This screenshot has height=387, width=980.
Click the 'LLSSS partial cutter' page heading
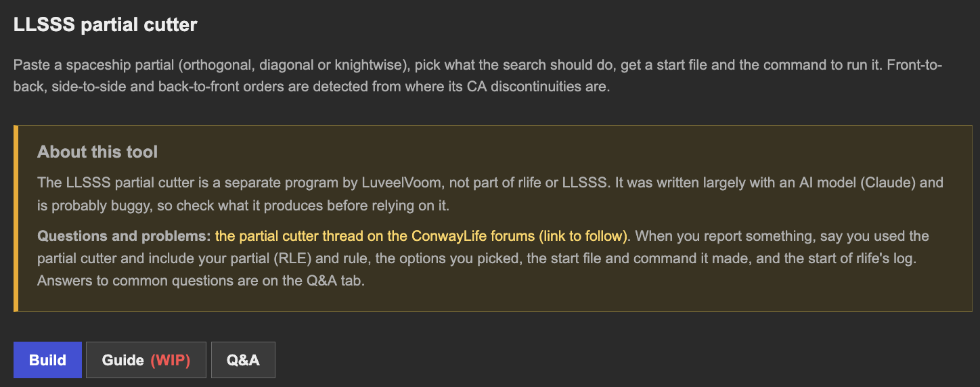106,25
